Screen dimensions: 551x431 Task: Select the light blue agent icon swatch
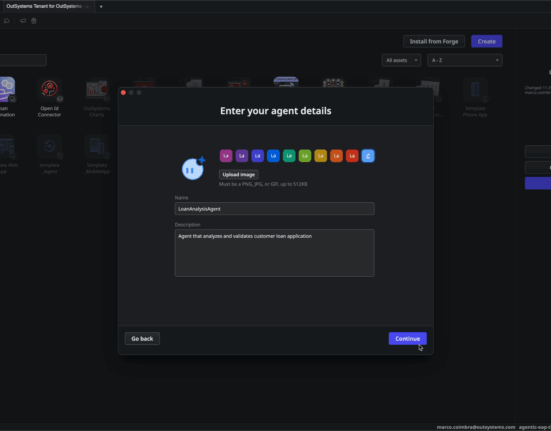tap(368, 156)
